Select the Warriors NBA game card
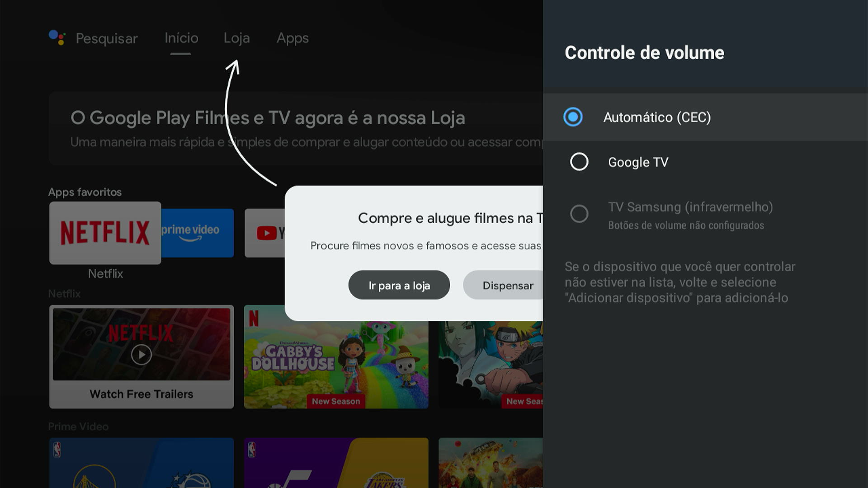This screenshot has width=868, height=488. point(142,463)
